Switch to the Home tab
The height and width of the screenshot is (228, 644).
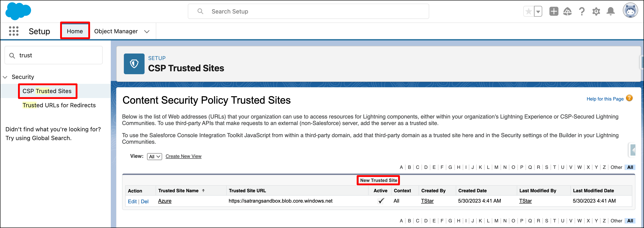coord(75,31)
